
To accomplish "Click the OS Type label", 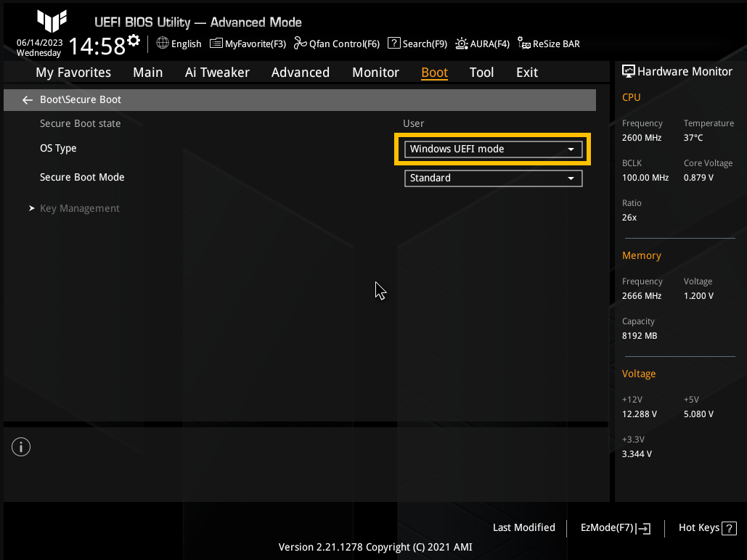I will pyautogui.click(x=58, y=148).
